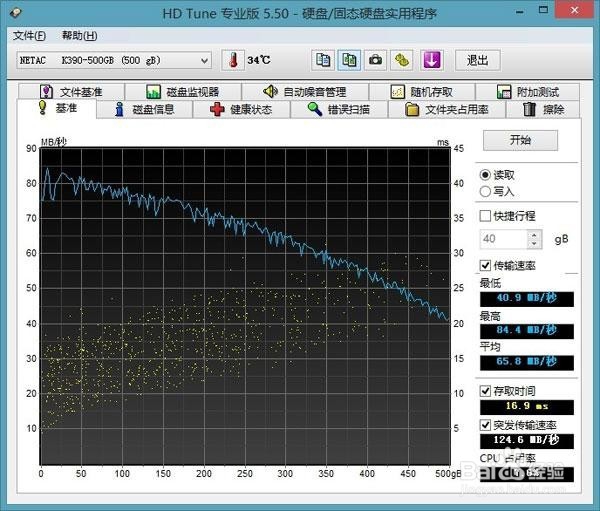This screenshot has width=600, height=511.
Task: Switch to the 健康状态 tab
Action: click(x=241, y=109)
